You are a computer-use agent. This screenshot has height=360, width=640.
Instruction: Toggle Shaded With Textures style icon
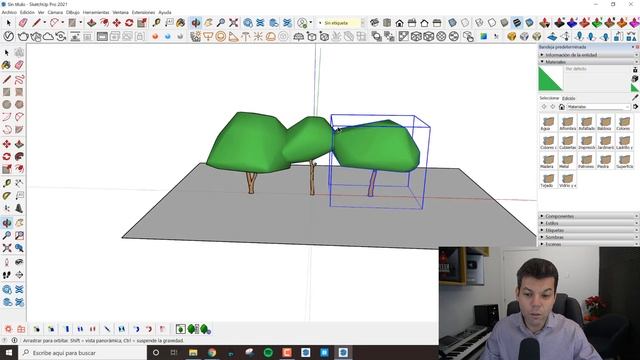coord(517,23)
